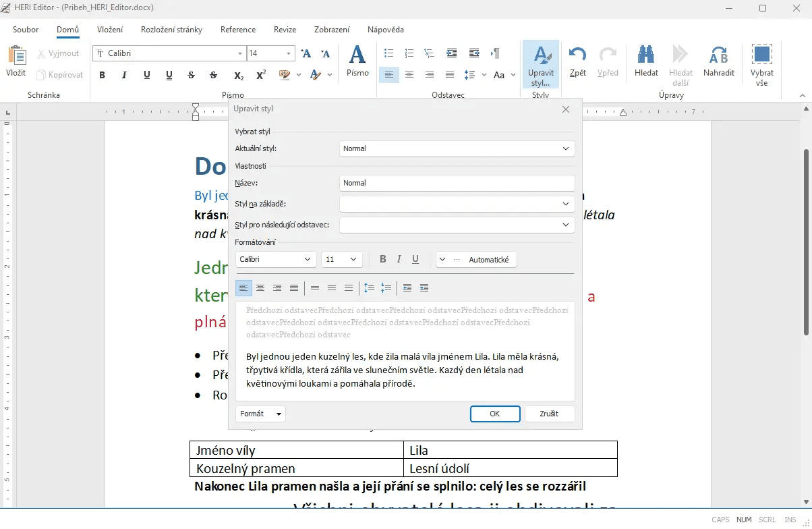
Task: Click ribbon font color brush icon
Action: tap(315, 75)
